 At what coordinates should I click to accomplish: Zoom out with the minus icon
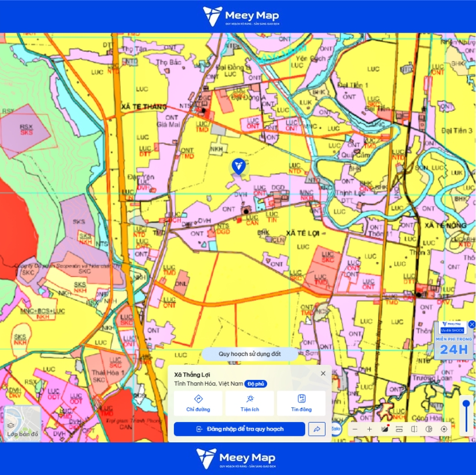355,429
